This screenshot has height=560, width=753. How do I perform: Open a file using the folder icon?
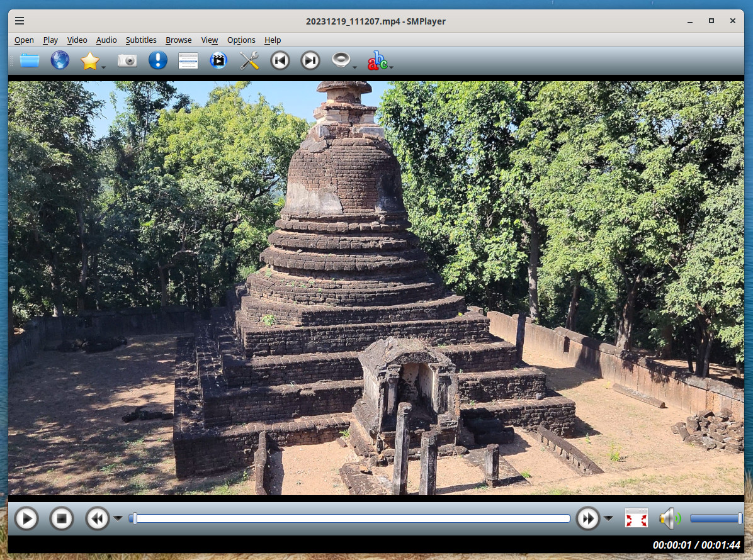30,60
